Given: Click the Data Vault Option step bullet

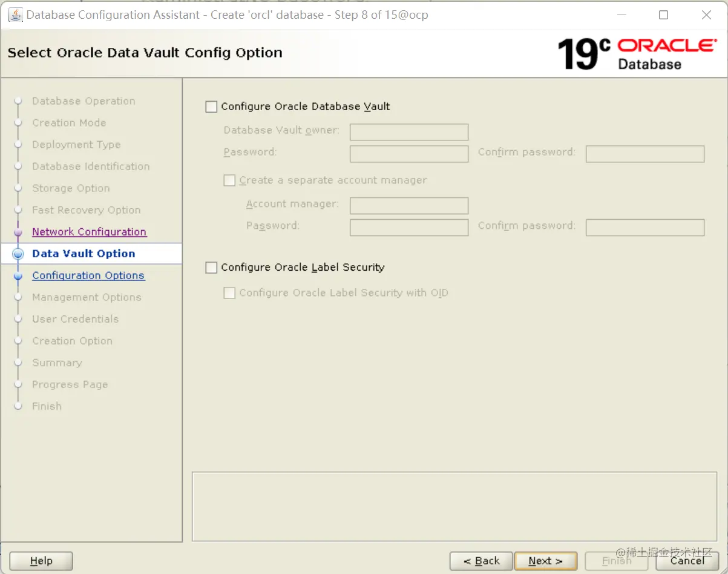Looking at the screenshot, I should (x=18, y=254).
